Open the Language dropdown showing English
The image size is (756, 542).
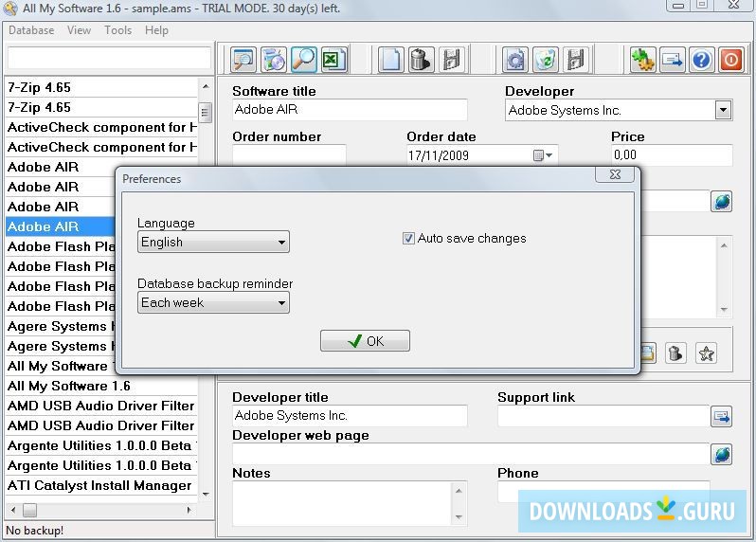click(213, 242)
